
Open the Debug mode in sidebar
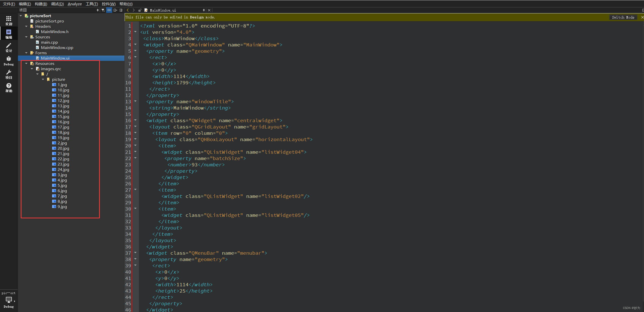point(9,61)
